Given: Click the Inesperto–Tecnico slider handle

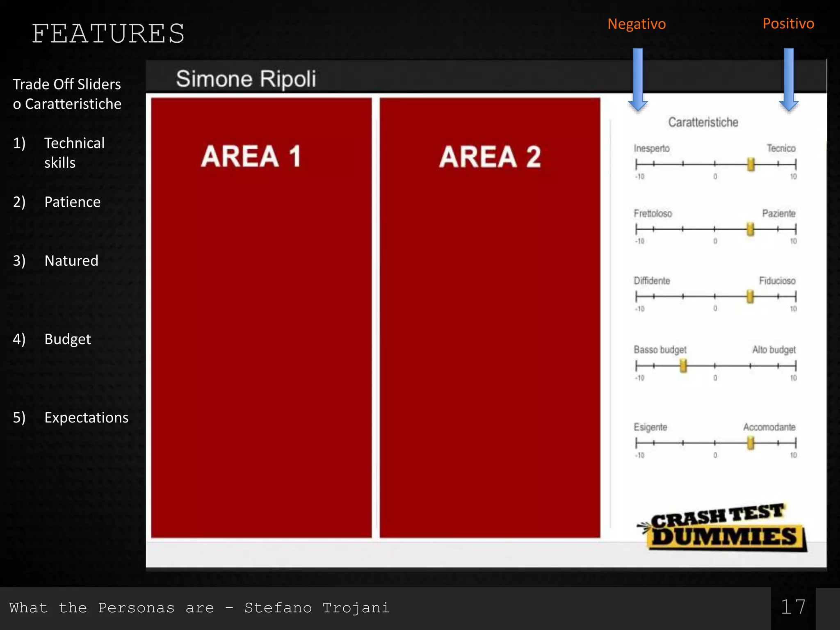Looking at the screenshot, I should pyautogui.click(x=751, y=164).
